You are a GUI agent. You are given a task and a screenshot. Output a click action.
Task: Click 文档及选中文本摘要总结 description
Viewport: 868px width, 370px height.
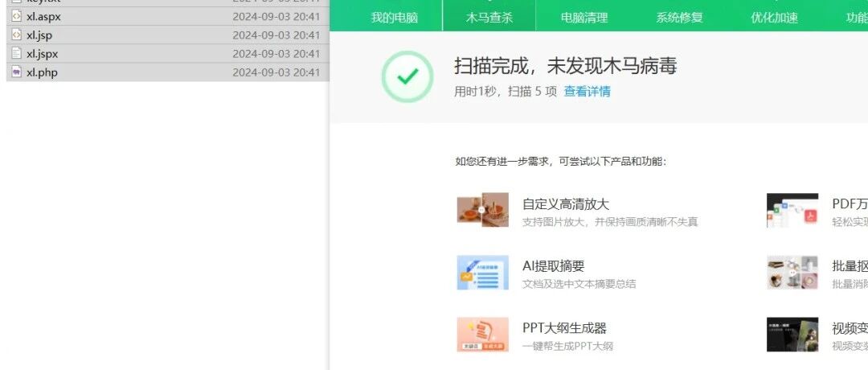[x=579, y=284]
